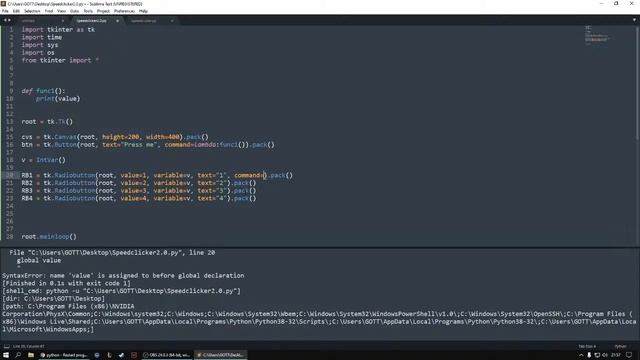Select the Sublime Text taskbar button
Image resolution: width=640 pixels, height=360 pixels.
click(220, 355)
